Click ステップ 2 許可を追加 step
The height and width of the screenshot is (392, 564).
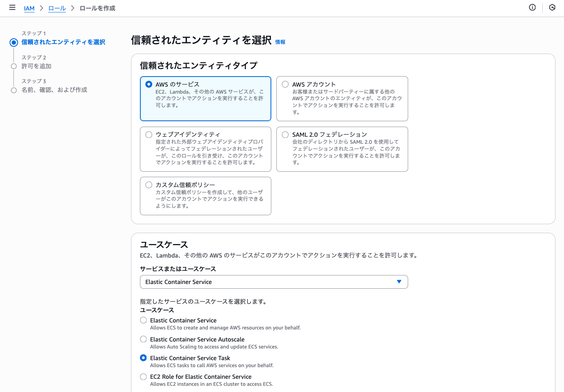[x=36, y=66]
